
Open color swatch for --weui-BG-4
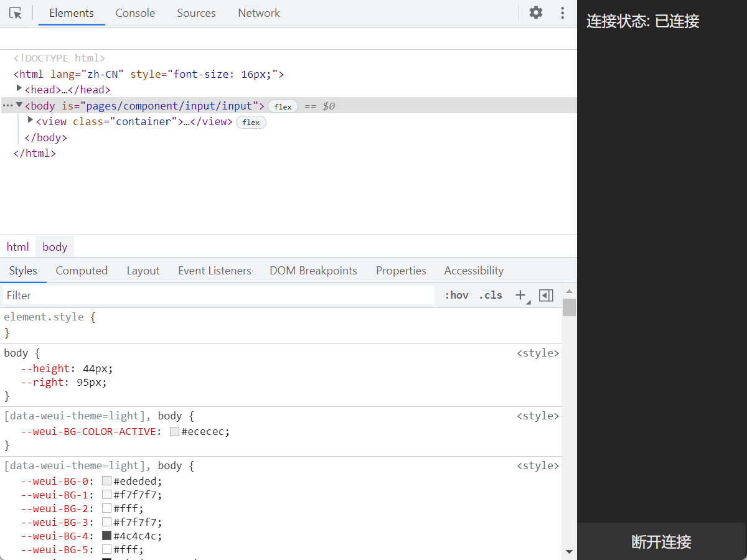click(107, 536)
